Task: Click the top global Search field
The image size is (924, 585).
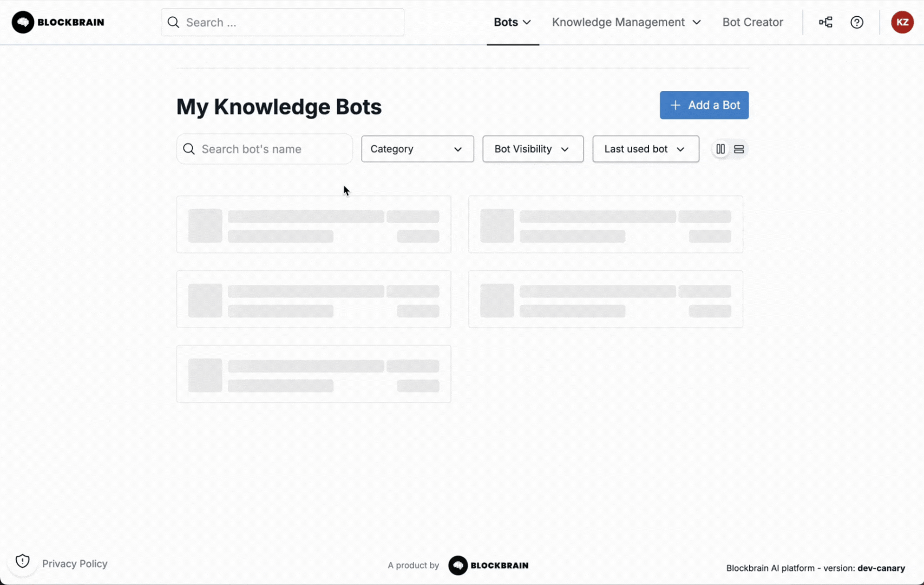Action: pyautogui.click(x=290, y=22)
